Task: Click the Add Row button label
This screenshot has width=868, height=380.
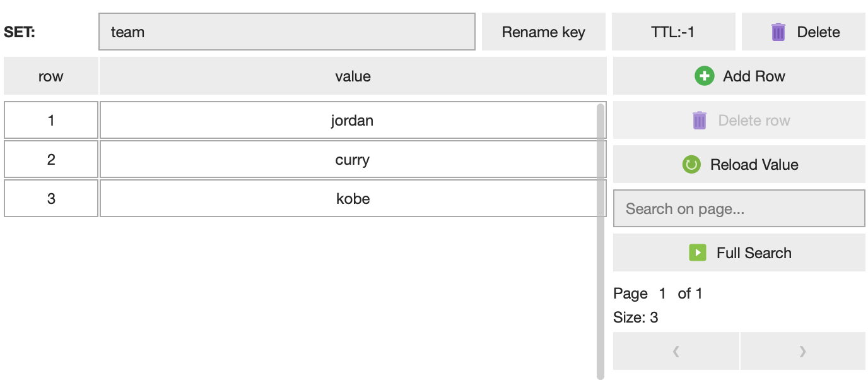Action: coord(754,76)
